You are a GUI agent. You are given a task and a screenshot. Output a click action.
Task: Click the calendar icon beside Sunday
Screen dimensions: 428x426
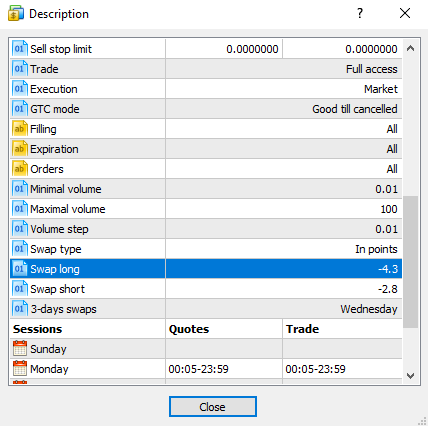click(20, 348)
